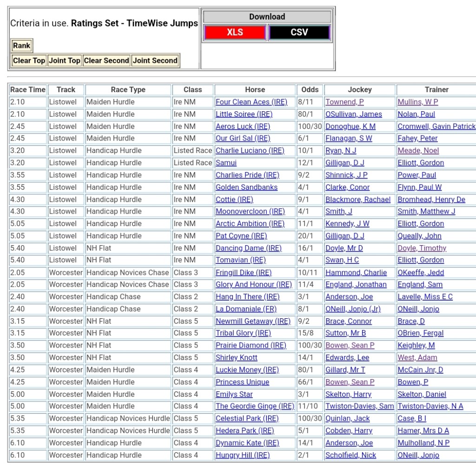
Task: Click horse Charlie Luciano (IRE)
Action: tap(250, 151)
